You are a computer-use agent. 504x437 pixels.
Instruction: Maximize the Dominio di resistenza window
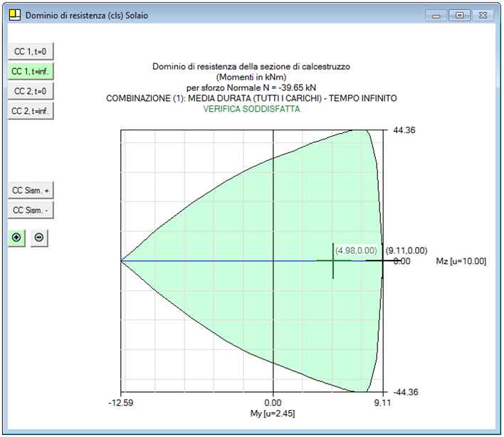click(459, 15)
